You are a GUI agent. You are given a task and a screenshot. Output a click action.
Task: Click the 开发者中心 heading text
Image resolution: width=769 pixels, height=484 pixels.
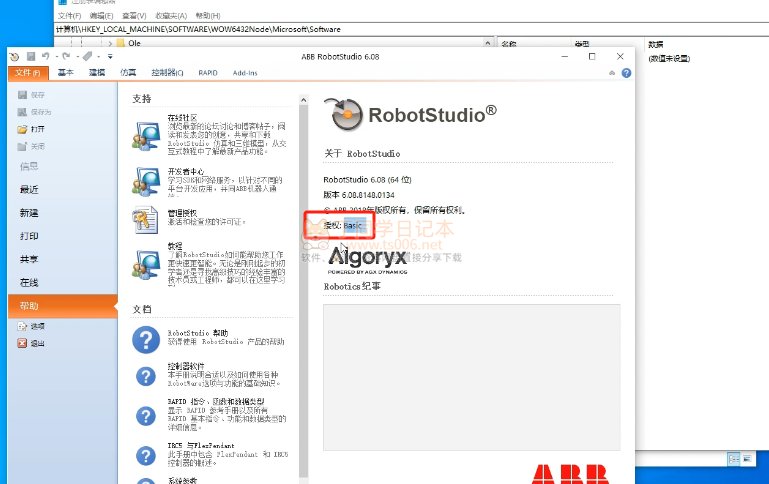185,171
